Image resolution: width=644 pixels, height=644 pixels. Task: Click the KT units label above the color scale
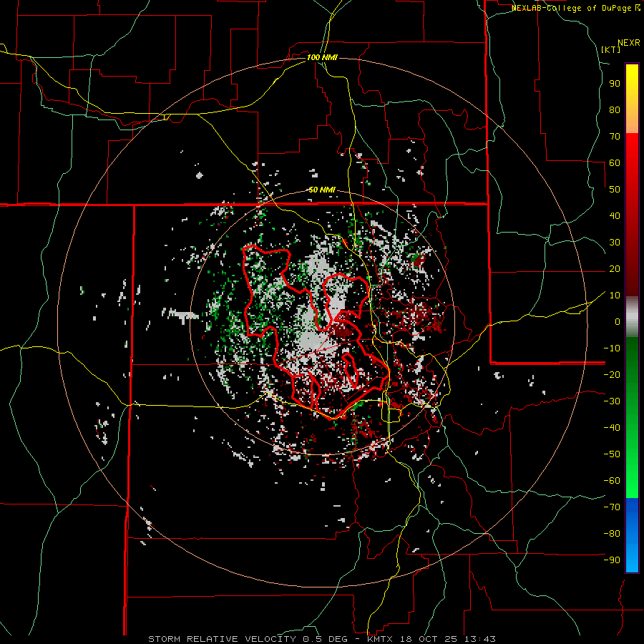(x=611, y=49)
